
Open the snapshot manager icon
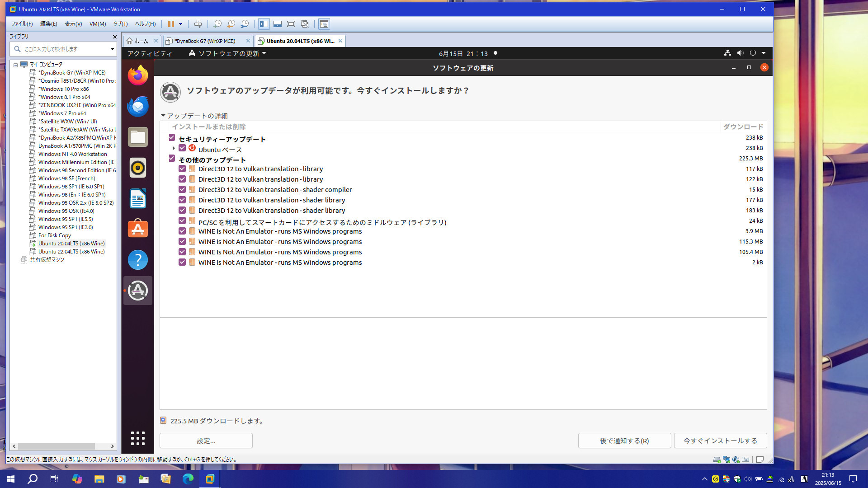click(x=245, y=24)
